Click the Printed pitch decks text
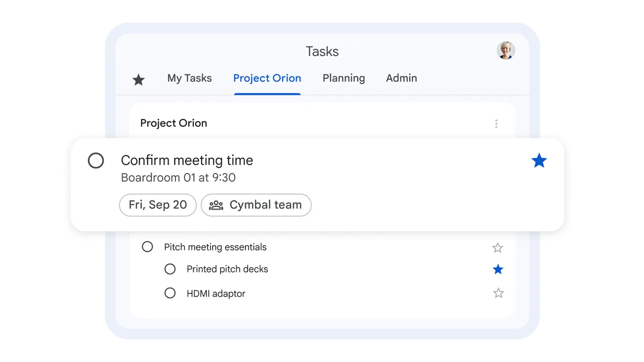 227,269
